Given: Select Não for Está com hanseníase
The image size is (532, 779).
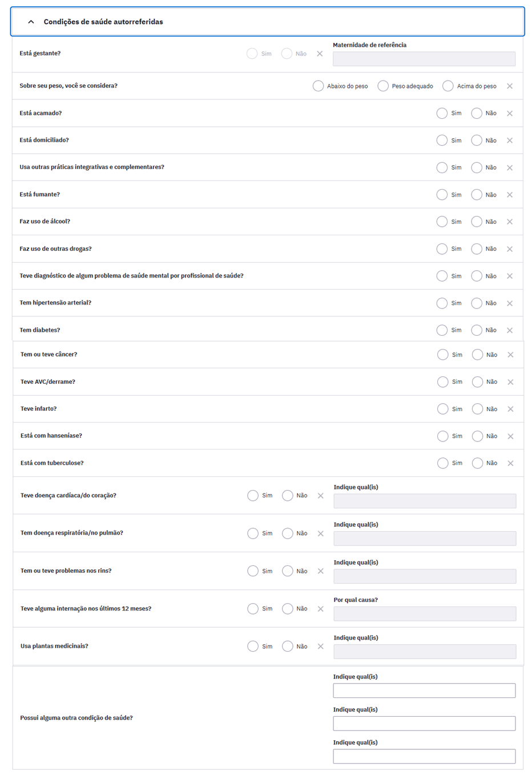Looking at the screenshot, I should click(478, 436).
